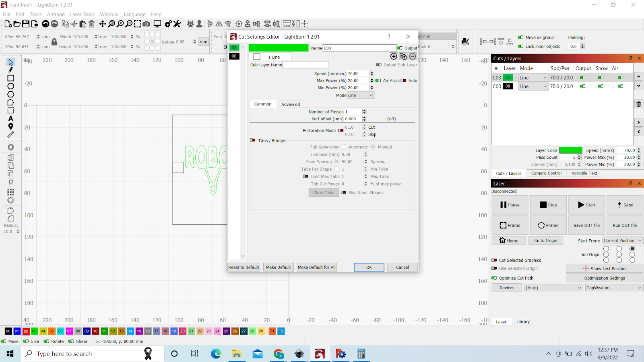Open the Window menu
Screen dimensions: 644x362
(109, 14)
